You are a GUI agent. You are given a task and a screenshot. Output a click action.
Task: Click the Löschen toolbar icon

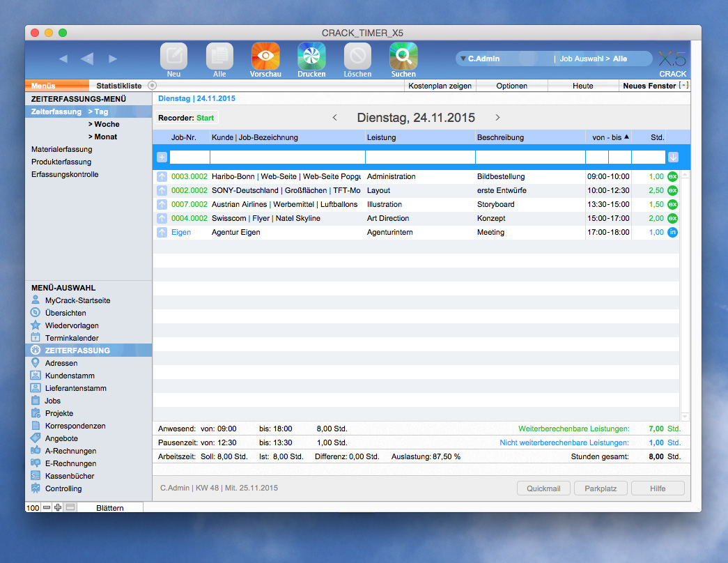(357, 56)
